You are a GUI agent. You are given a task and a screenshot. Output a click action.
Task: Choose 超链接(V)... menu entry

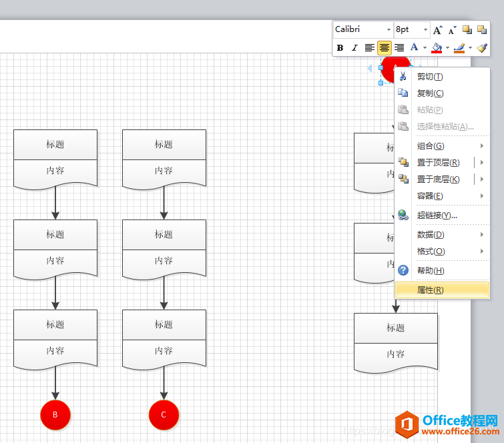pyautogui.click(x=443, y=215)
